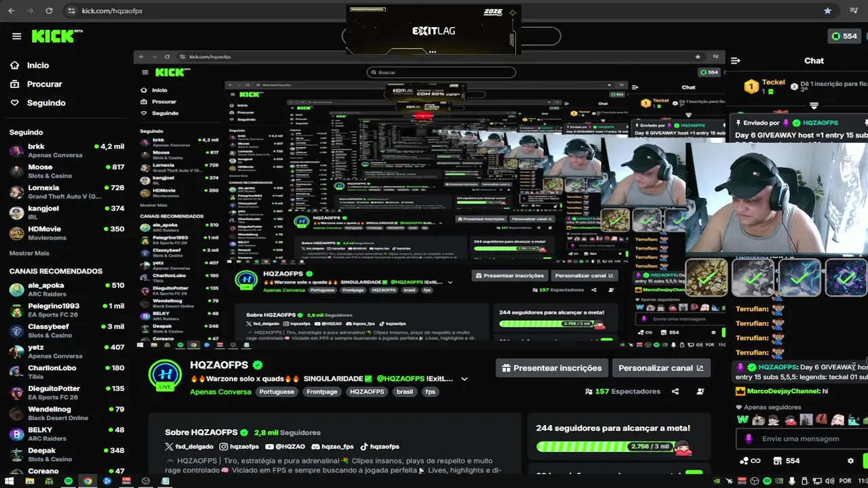
Task: Open hqzaofps Instagram link
Action: pos(239,447)
